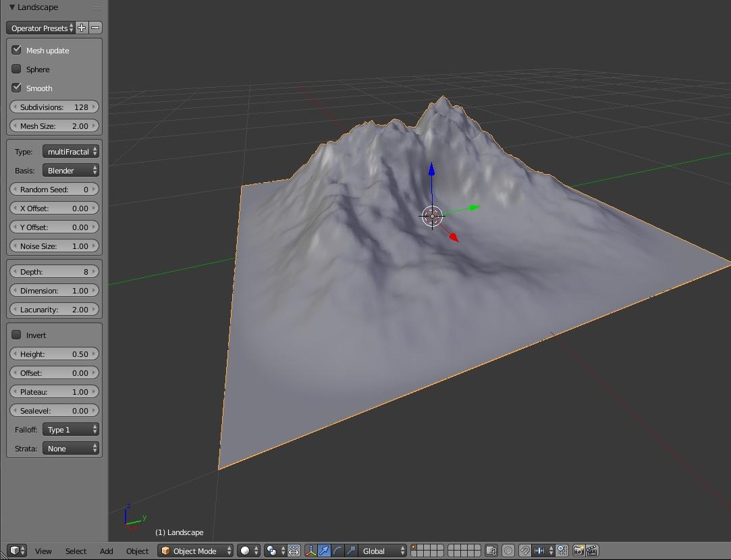Open the Falloff Type 1 dropdown
The image size is (731, 560).
click(x=70, y=430)
